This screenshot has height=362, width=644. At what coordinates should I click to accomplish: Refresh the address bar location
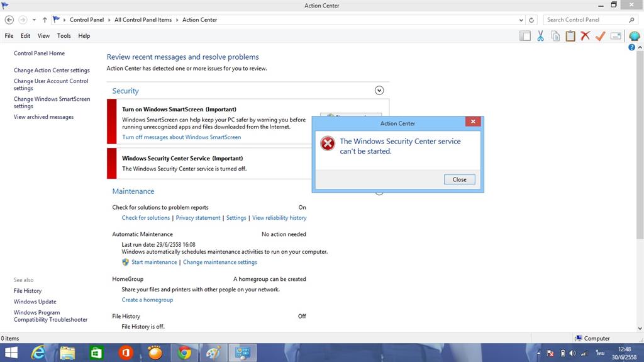(x=531, y=20)
